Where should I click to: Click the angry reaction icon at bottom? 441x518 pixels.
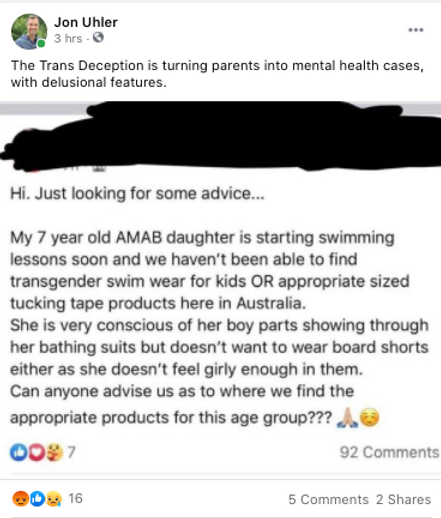[20, 499]
